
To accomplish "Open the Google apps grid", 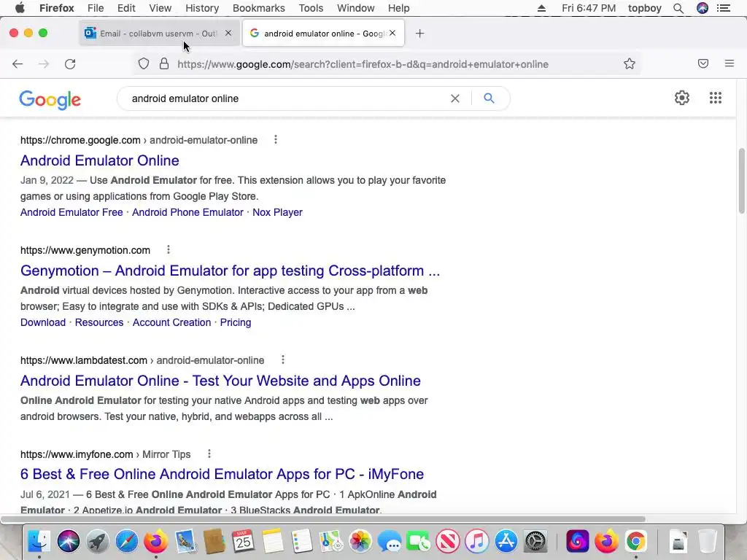I will [715, 98].
